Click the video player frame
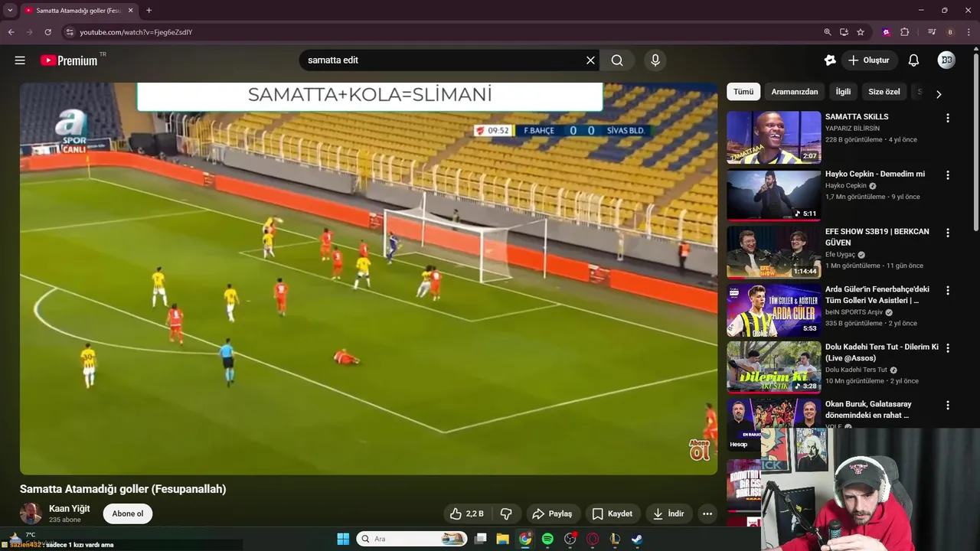This screenshot has height=551, width=980. 368,279
